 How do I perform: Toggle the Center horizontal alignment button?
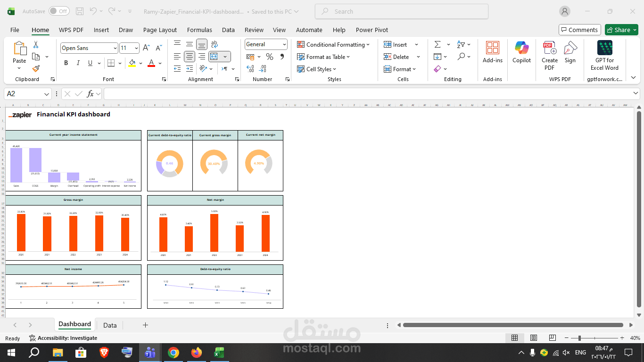190,57
